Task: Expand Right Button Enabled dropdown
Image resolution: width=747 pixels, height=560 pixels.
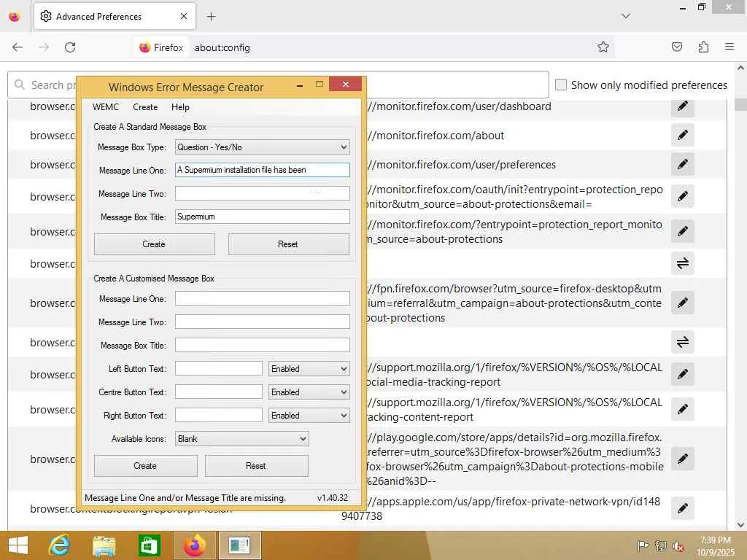Action: (x=309, y=415)
